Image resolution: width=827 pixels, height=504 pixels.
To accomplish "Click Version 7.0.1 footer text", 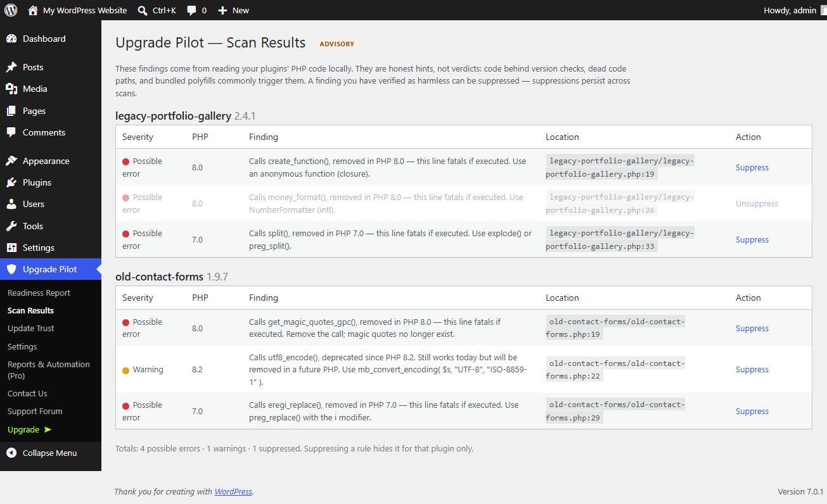I will tap(800, 491).
